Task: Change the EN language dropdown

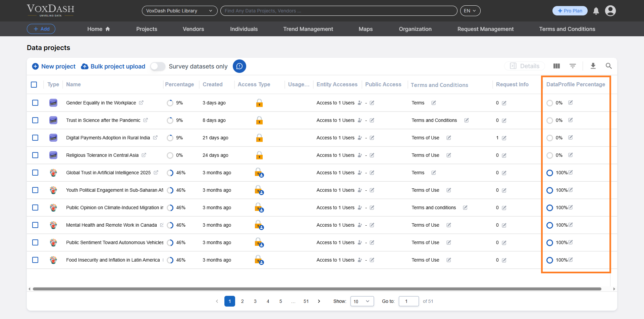Action: (x=470, y=10)
